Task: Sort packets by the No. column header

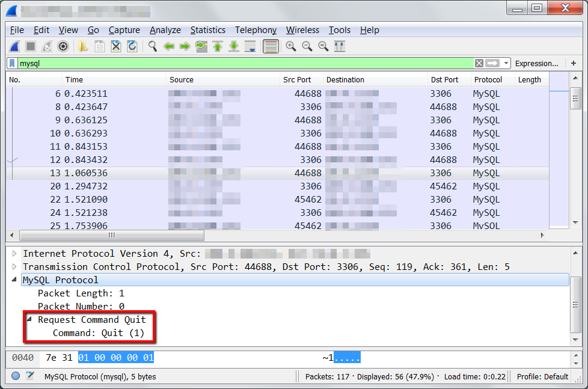Action: [x=34, y=79]
